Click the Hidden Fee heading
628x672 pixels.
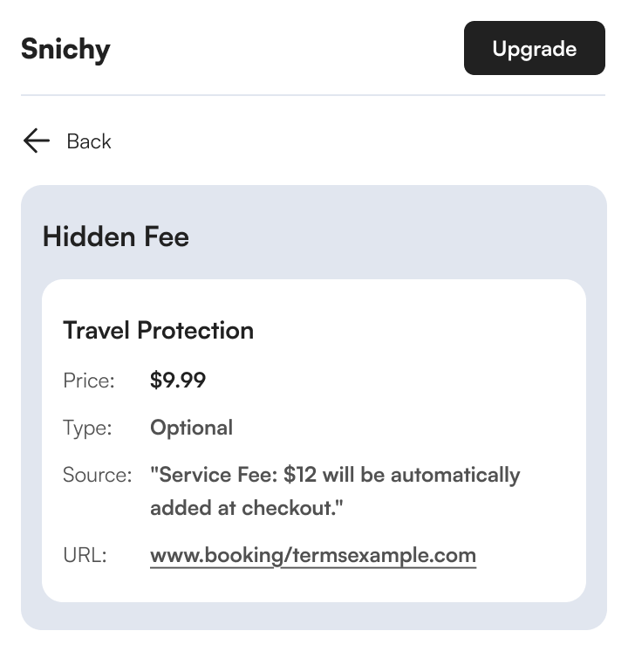(x=115, y=237)
